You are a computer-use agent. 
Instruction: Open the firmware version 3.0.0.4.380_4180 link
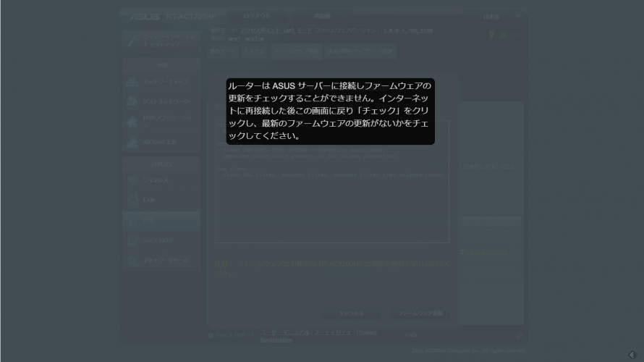(x=408, y=30)
